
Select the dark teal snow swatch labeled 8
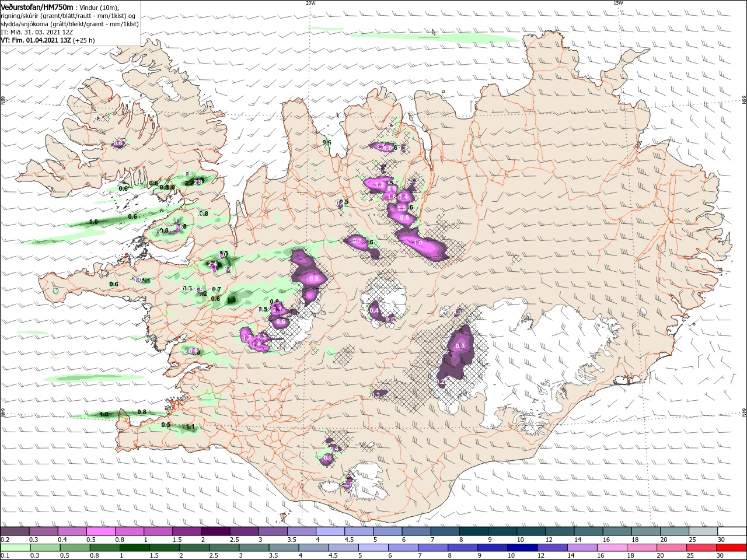(x=474, y=531)
